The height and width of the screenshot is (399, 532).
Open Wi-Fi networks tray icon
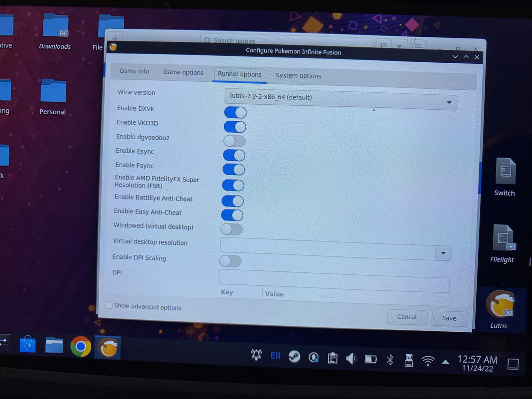click(x=428, y=361)
